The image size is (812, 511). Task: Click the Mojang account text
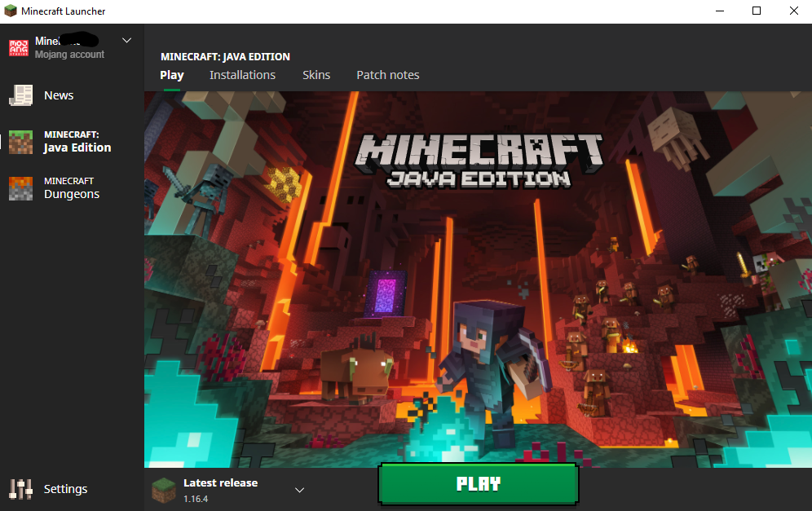(69, 55)
